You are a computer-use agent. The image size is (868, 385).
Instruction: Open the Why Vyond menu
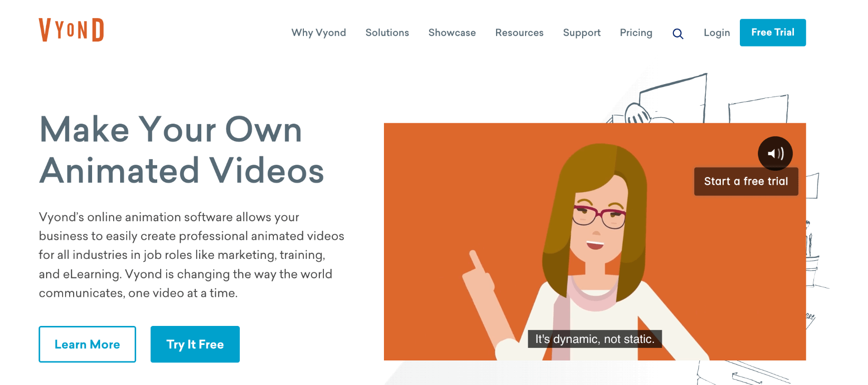coord(319,33)
